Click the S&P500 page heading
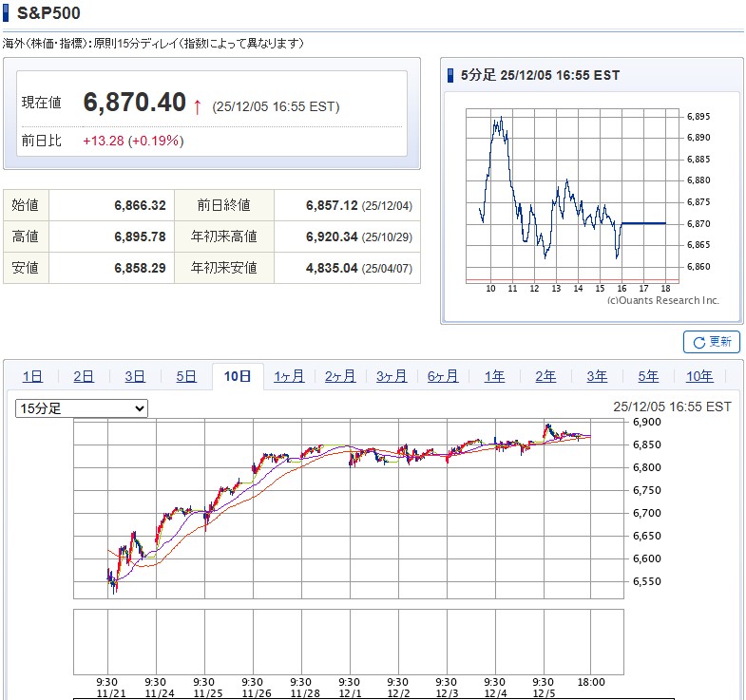 coord(48,13)
